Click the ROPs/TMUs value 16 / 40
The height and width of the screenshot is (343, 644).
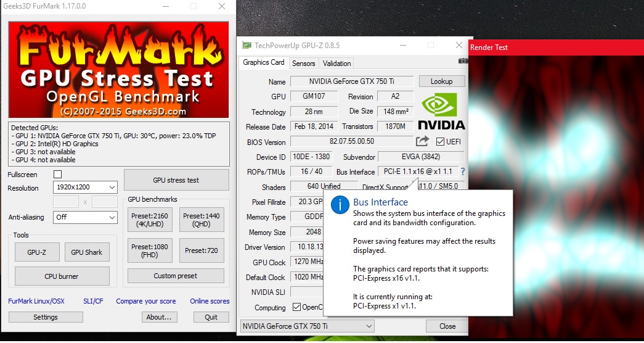pyautogui.click(x=311, y=171)
